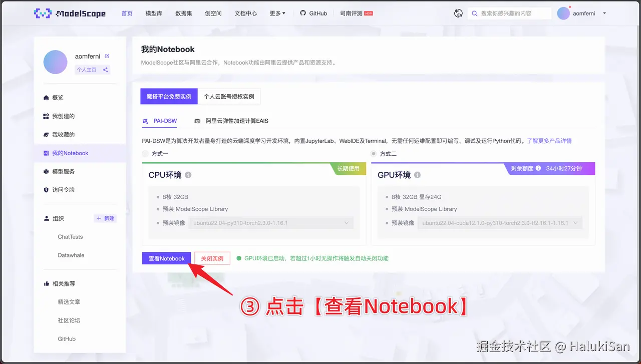Open the Datawhale organization
Image resolution: width=641 pixels, height=364 pixels.
point(71,255)
